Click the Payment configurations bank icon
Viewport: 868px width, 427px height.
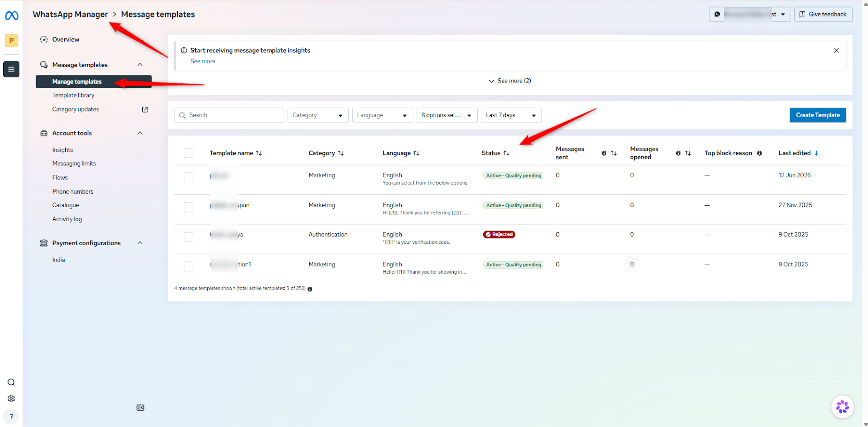pyautogui.click(x=44, y=243)
